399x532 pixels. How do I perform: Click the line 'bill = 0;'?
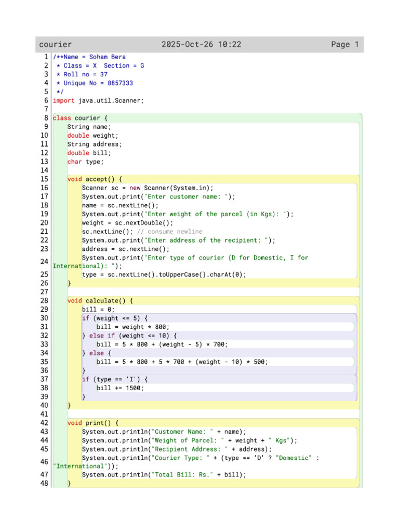[x=98, y=310]
